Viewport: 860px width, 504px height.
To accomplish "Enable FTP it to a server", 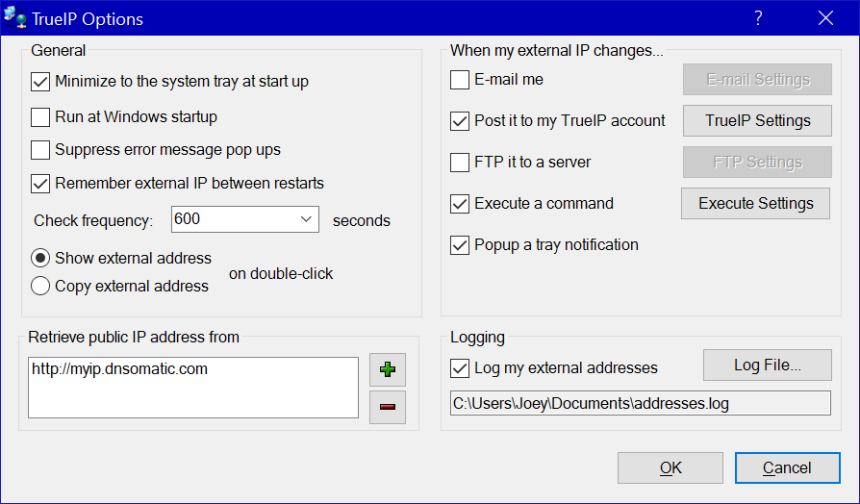I will pyautogui.click(x=460, y=163).
